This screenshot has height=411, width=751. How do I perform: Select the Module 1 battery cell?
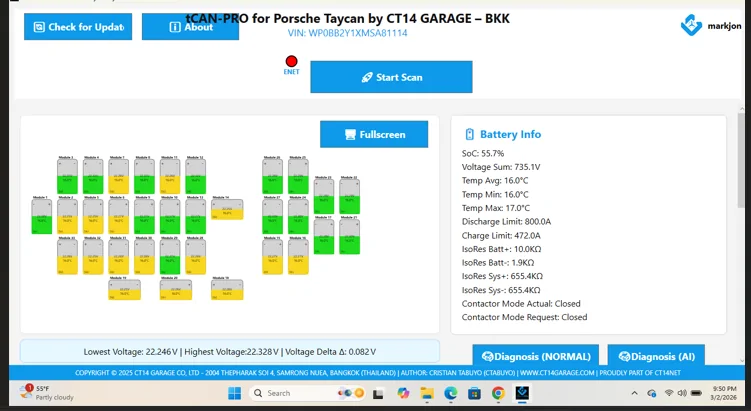coord(42,217)
